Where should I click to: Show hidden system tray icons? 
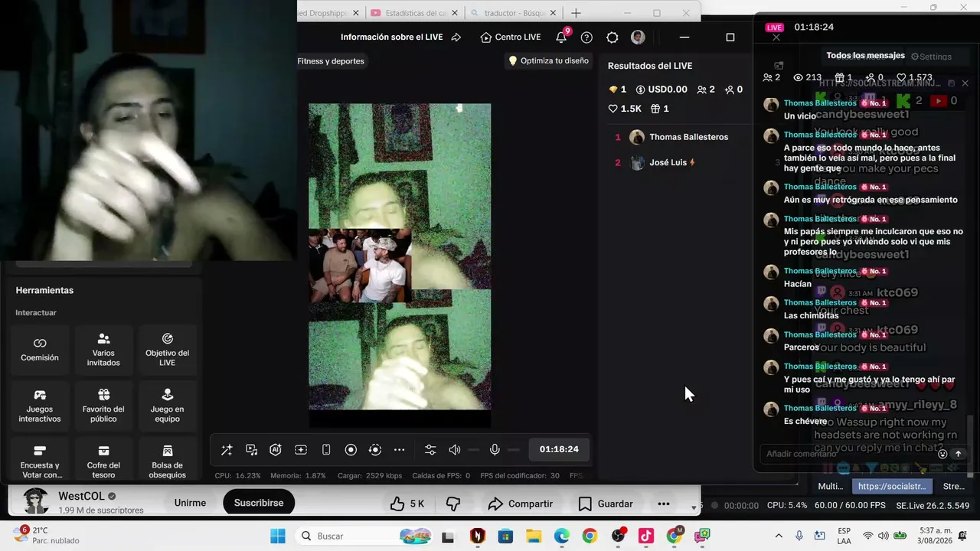pos(779,536)
